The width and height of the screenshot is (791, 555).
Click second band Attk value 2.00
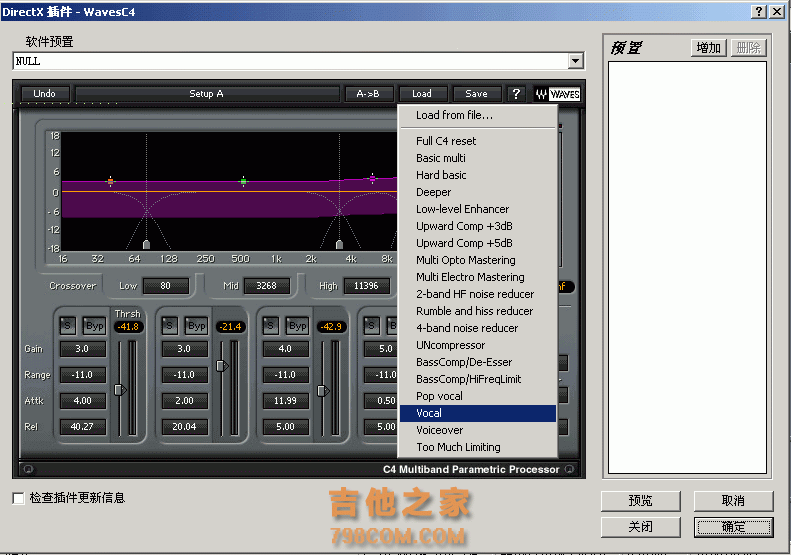184,401
